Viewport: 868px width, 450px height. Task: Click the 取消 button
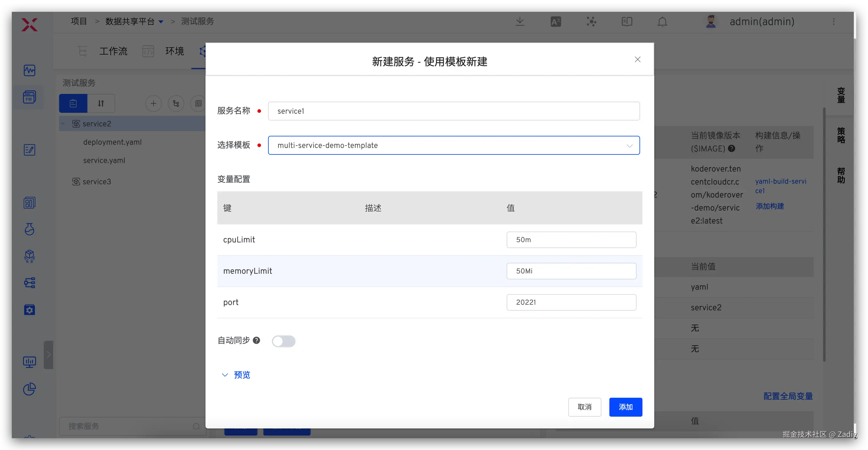584,407
